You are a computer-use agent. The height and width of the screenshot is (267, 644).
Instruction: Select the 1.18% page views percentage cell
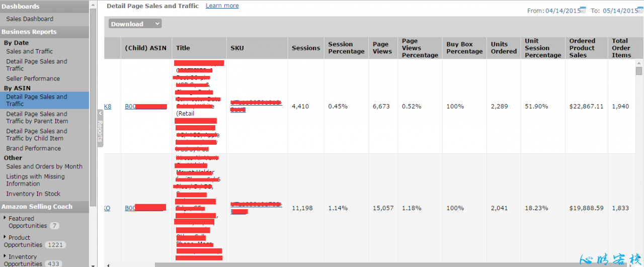tap(411, 208)
